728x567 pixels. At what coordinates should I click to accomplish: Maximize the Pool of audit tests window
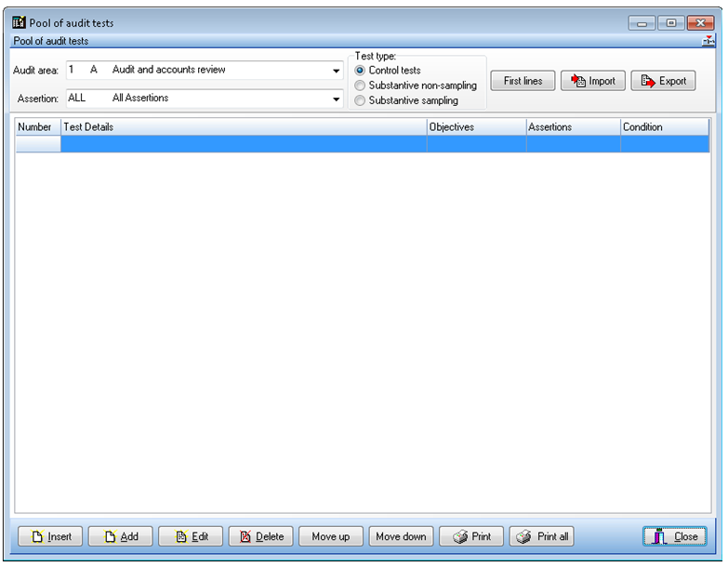pos(671,22)
